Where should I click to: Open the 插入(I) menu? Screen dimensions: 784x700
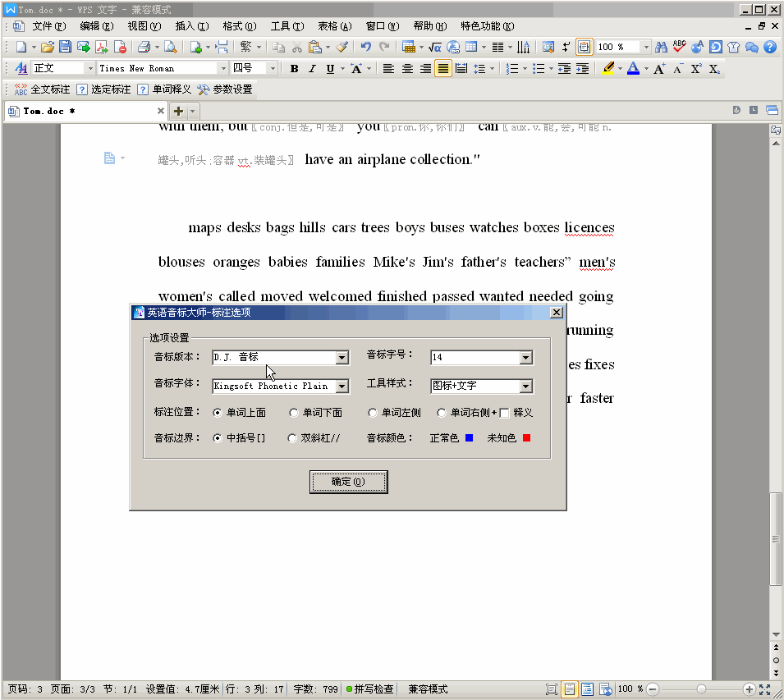pyautogui.click(x=192, y=26)
